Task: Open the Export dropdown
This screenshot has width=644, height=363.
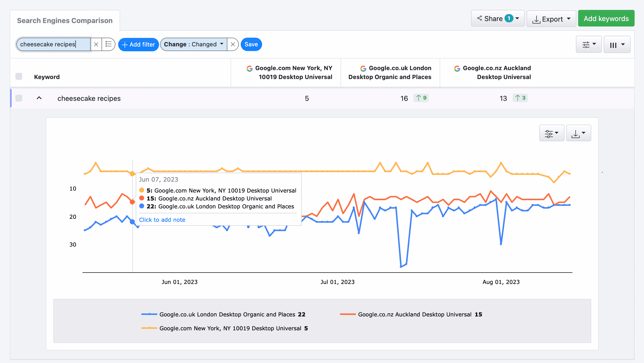Action: pyautogui.click(x=551, y=19)
